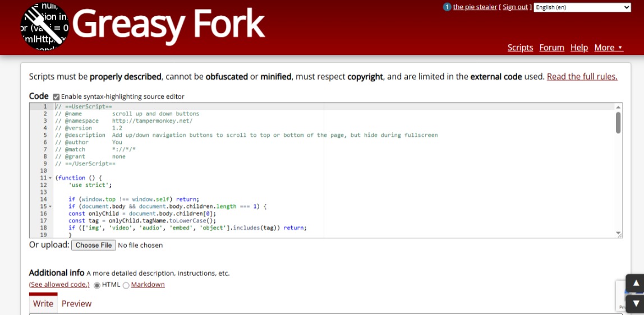
Task: Open the Help menu item
Action: pyautogui.click(x=579, y=48)
